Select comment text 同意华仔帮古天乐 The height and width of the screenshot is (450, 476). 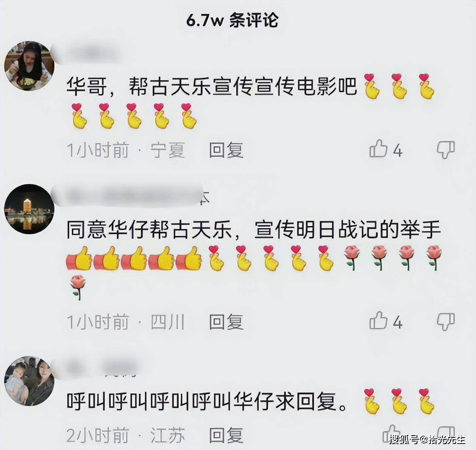click(x=149, y=230)
